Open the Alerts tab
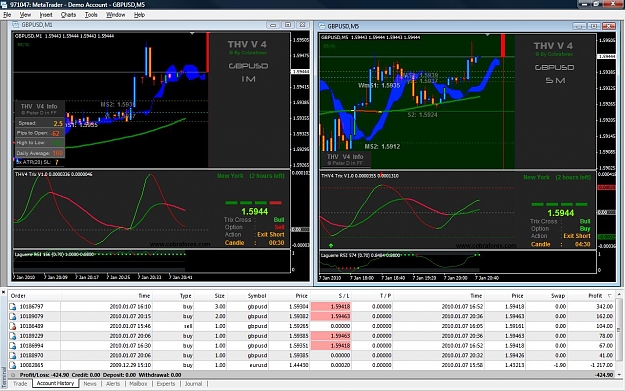The image size is (625, 391). (113, 383)
